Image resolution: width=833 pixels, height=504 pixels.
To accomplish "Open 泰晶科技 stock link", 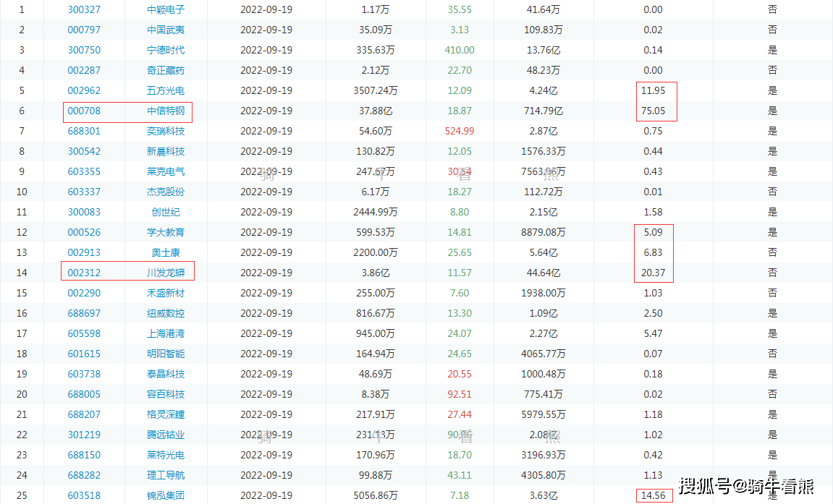I will tap(166, 374).
